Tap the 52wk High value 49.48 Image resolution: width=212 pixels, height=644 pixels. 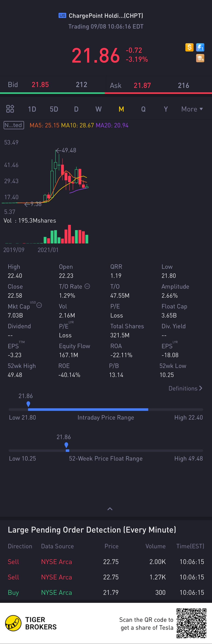pyautogui.click(x=15, y=375)
